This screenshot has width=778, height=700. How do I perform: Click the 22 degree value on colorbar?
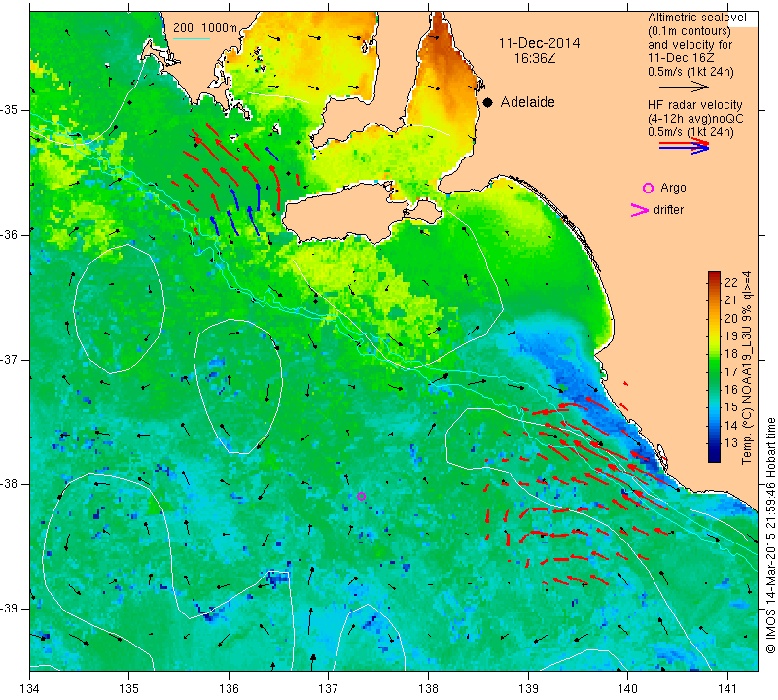click(731, 283)
